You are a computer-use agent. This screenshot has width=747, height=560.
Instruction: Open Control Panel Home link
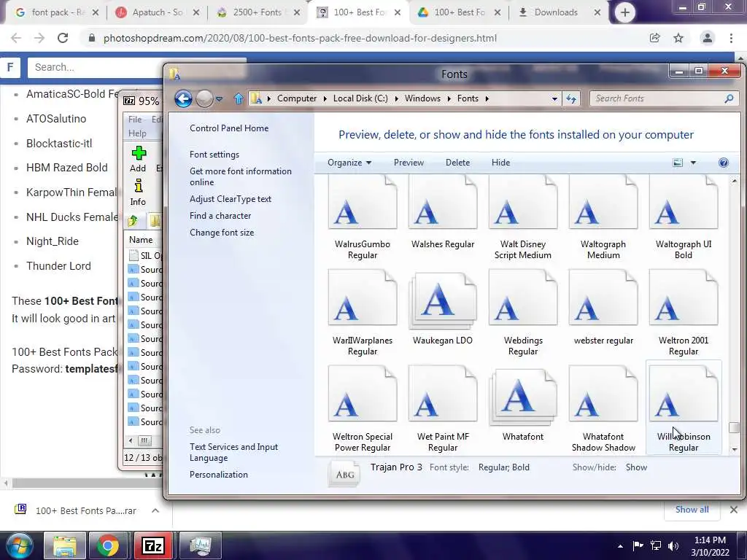coord(229,128)
